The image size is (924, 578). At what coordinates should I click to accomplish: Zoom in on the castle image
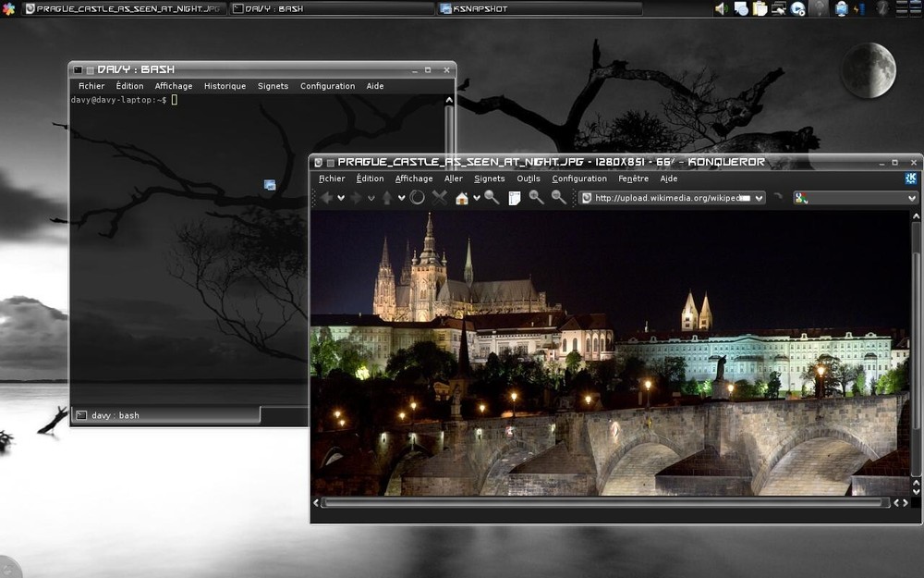tap(536, 197)
